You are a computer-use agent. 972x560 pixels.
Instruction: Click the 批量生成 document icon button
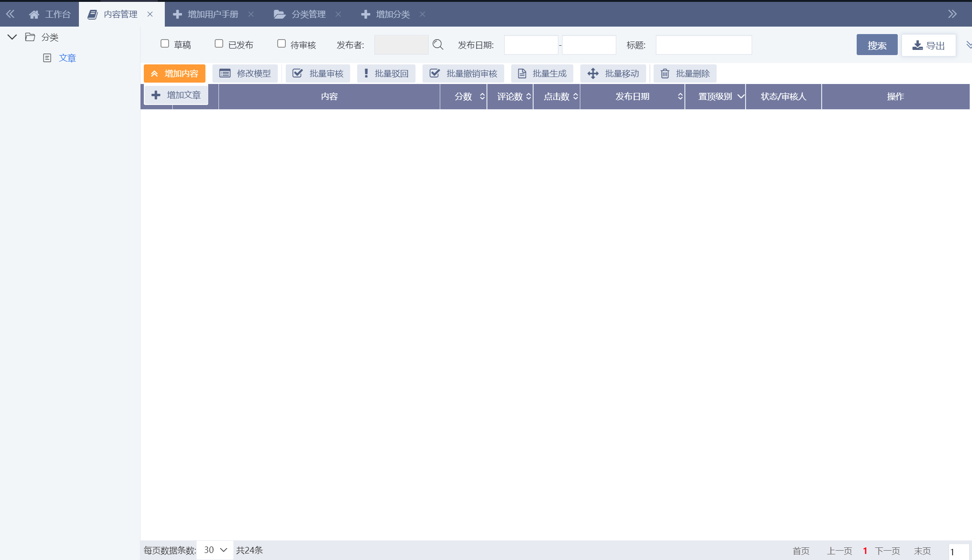pos(542,74)
